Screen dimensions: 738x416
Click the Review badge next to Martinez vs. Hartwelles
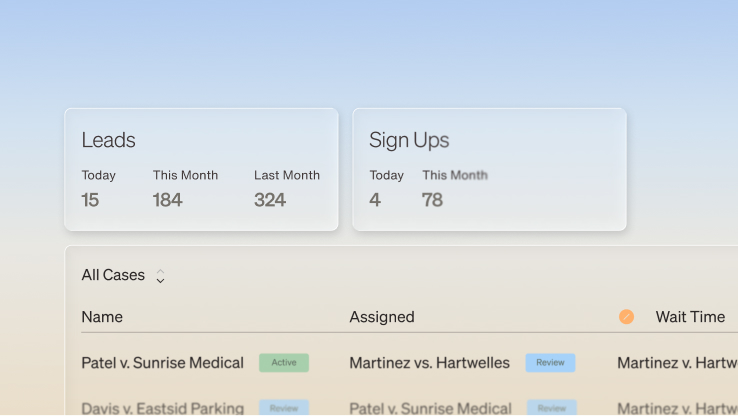(x=550, y=363)
